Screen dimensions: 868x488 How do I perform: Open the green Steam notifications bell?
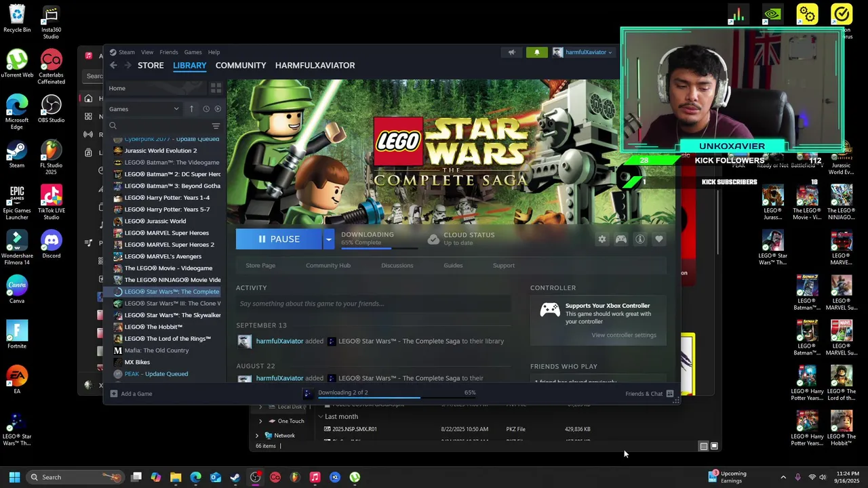[x=536, y=52]
